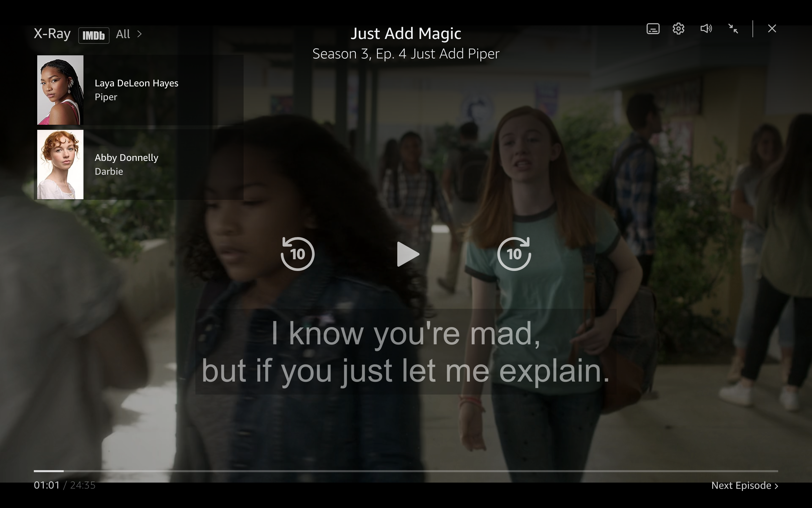Rewind 10 seconds

[x=298, y=254]
